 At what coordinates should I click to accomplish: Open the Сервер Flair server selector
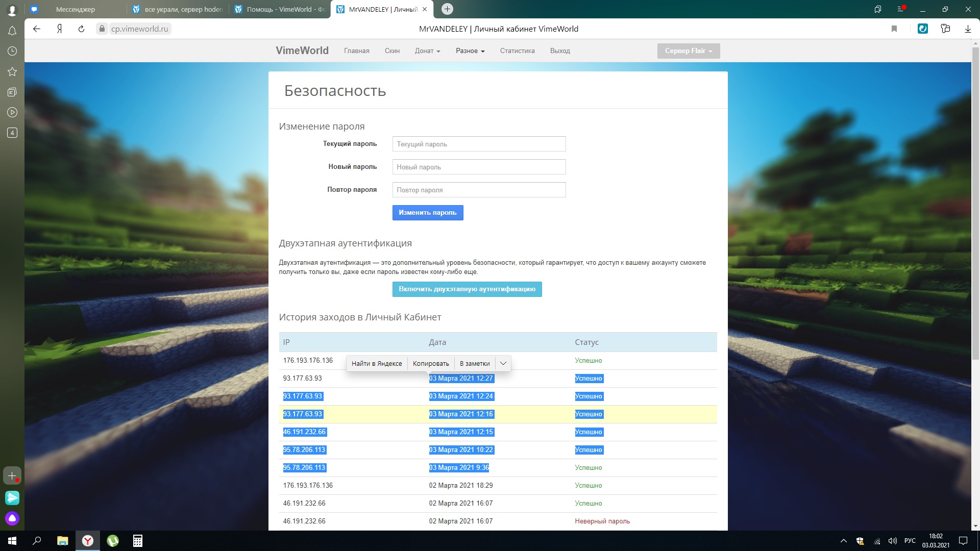click(689, 51)
